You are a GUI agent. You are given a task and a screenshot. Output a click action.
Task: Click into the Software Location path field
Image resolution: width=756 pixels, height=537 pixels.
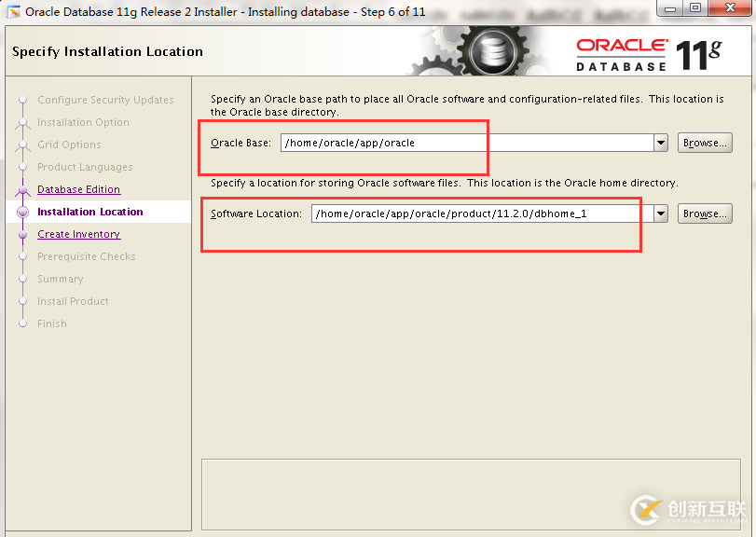pos(483,213)
